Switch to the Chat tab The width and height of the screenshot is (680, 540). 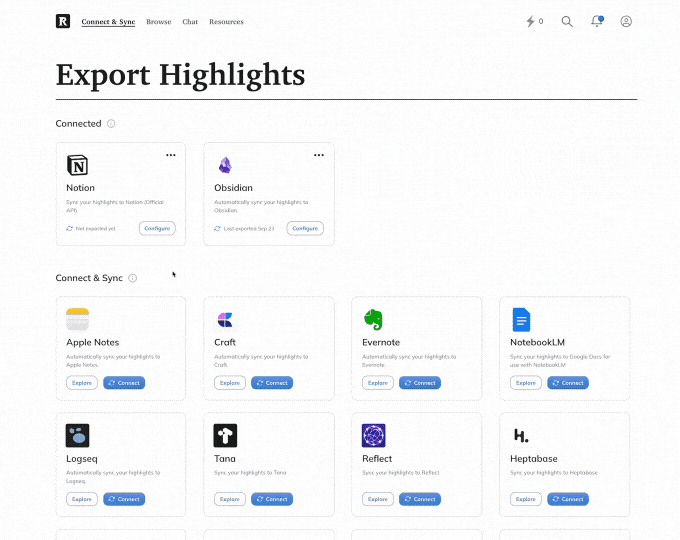(190, 21)
